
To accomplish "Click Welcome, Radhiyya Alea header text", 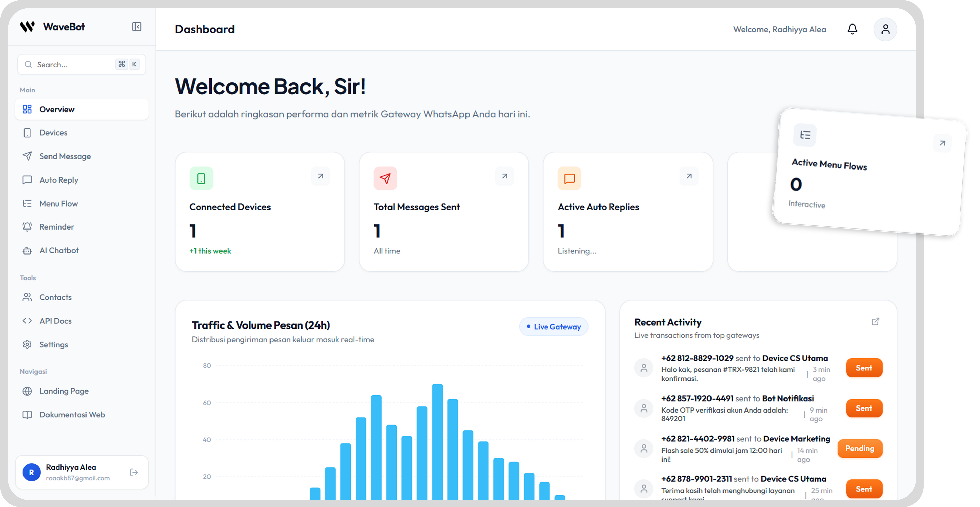I will pos(779,29).
